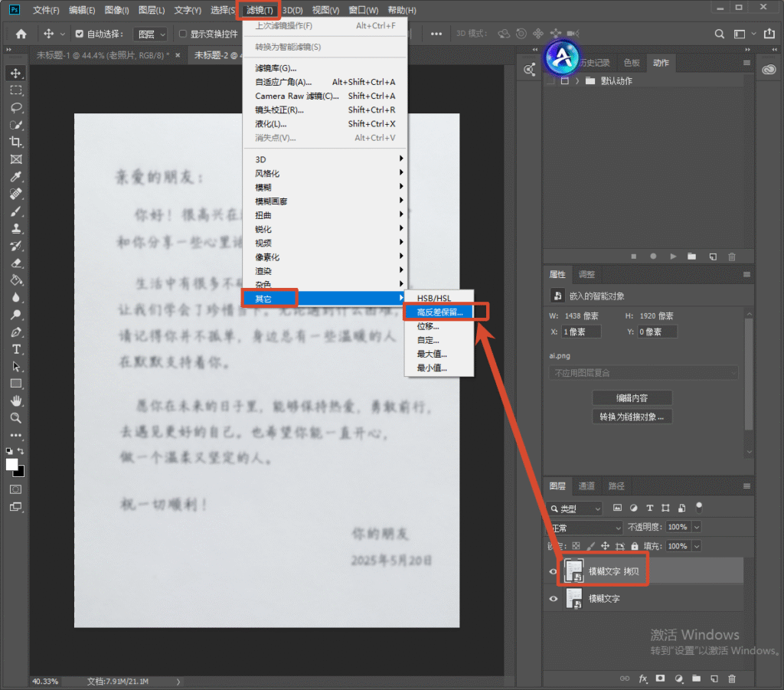Open the layer filter 类型 dropdown
This screenshot has height=690, width=784.
(x=574, y=509)
